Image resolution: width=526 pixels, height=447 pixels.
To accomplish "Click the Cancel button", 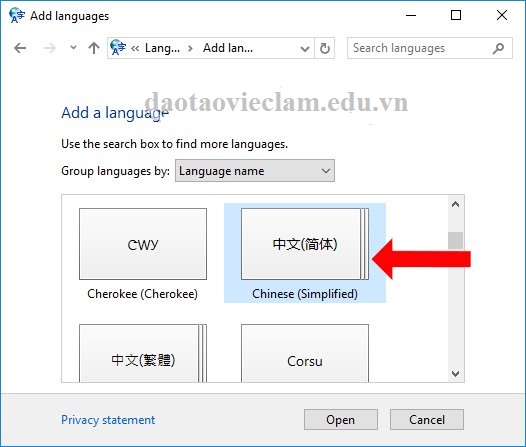I will [427, 420].
